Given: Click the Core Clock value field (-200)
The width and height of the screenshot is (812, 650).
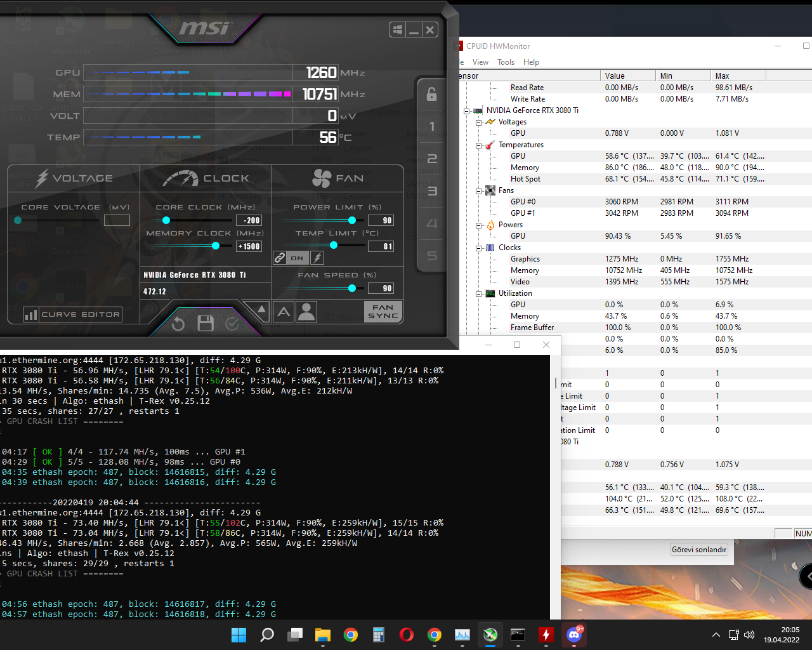Looking at the screenshot, I should pyautogui.click(x=249, y=220).
